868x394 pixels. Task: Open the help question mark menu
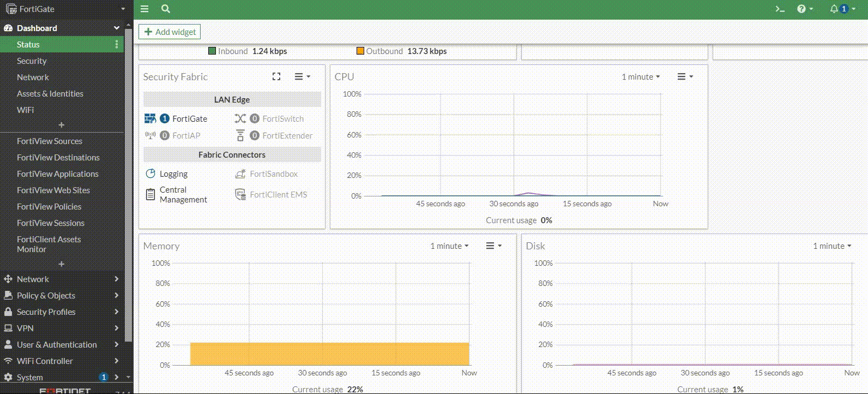(805, 9)
